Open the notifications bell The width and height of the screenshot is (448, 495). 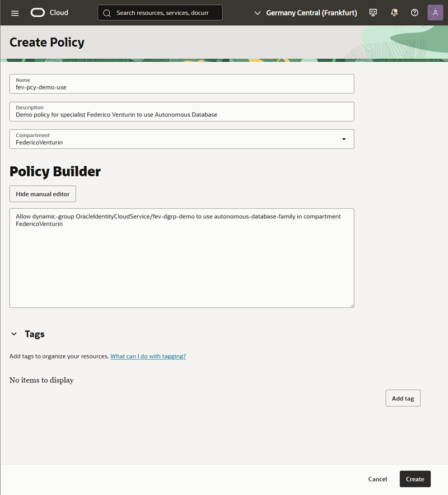pyautogui.click(x=394, y=13)
